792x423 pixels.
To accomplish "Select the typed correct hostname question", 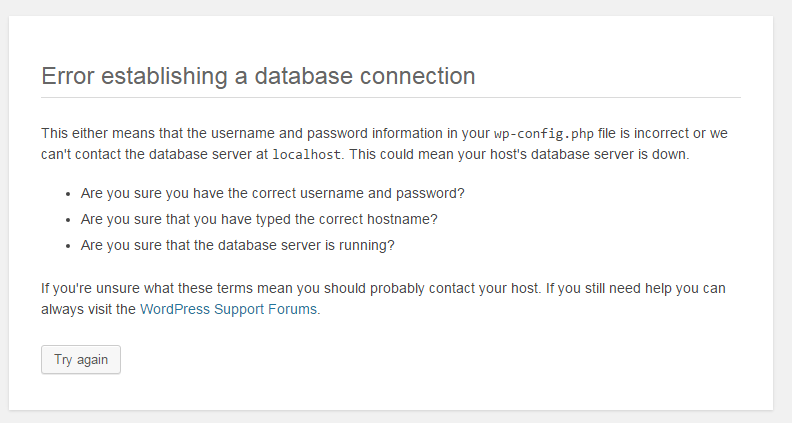I will tap(259, 219).
